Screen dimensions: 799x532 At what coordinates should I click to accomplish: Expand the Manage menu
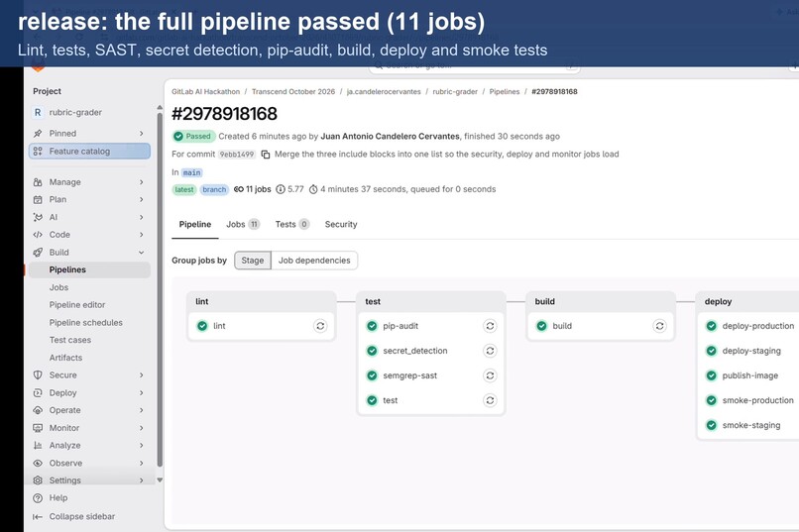point(142,182)
